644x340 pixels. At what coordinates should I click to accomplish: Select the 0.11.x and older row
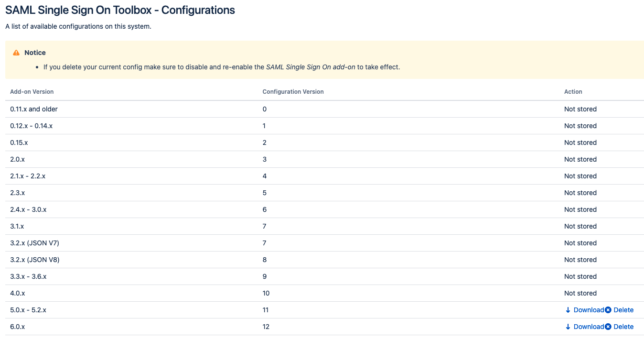(x=34, y=109)
